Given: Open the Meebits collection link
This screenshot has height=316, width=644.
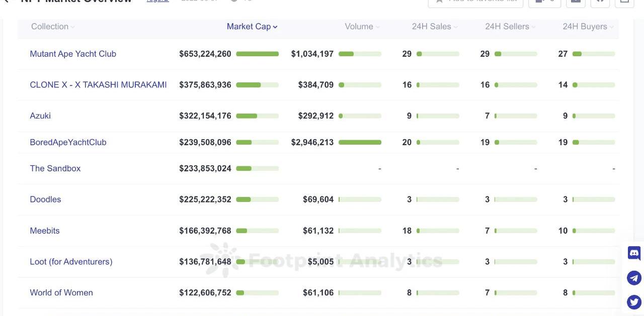Looking at the screenshot, I should pyautogui.click(x=45, y=231).
